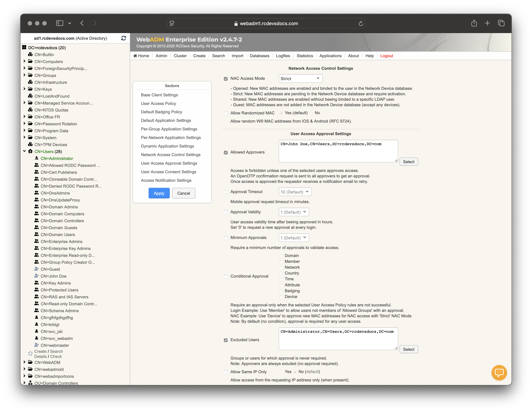Expand the CN=Office FR tree node
Image resolution: width=532 pixels, height=412 pixels.
click(x=24, y=117)
